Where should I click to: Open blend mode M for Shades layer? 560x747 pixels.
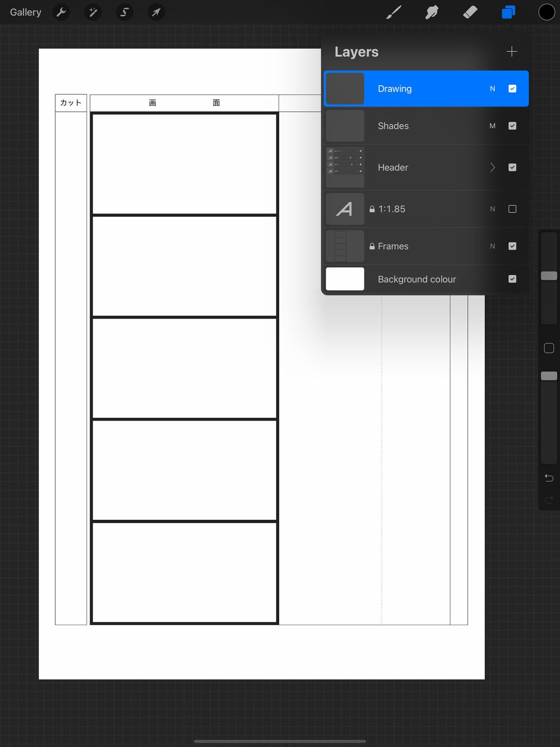[x=493, y=126]
